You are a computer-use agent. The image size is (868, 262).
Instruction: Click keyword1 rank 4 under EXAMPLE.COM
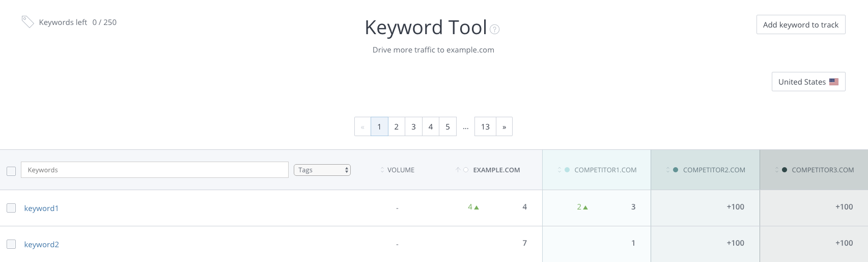[x=525, y=207]
